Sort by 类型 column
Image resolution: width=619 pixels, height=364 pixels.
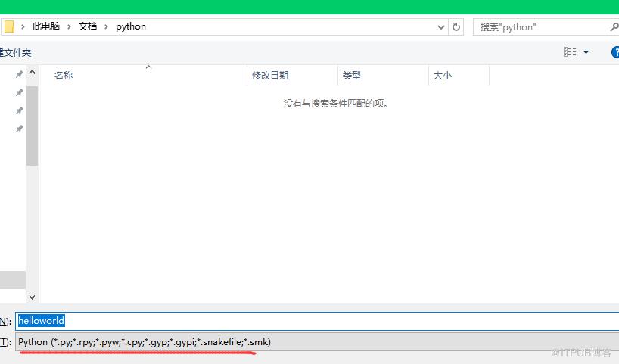(x=351, y=75)
